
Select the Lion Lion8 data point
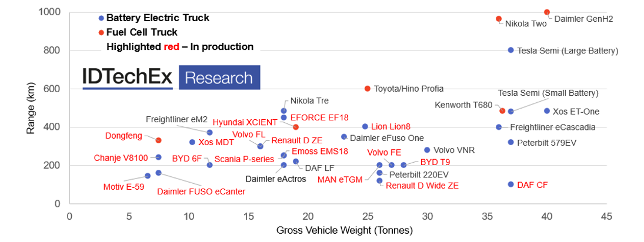pos(365,126)
